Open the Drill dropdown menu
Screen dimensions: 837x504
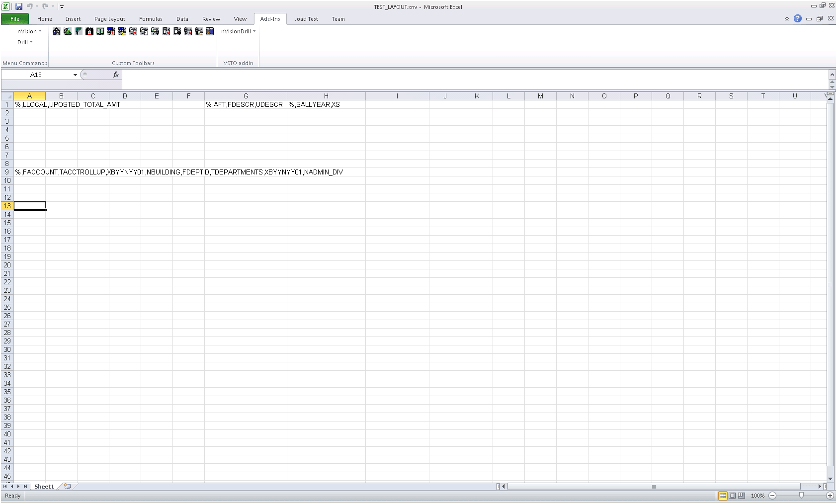click(24, 42)
